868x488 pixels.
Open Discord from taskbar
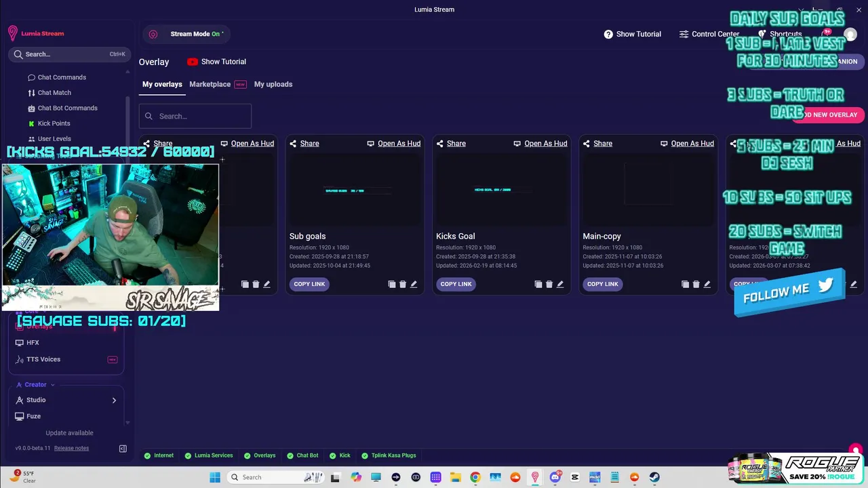(x=555, y=477)
